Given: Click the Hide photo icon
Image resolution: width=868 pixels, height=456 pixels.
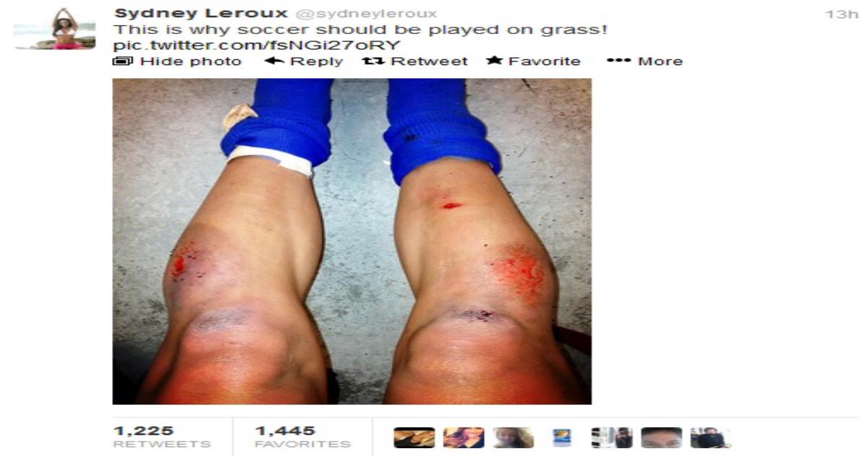Looking at the screenshot, I should point(119,61).
